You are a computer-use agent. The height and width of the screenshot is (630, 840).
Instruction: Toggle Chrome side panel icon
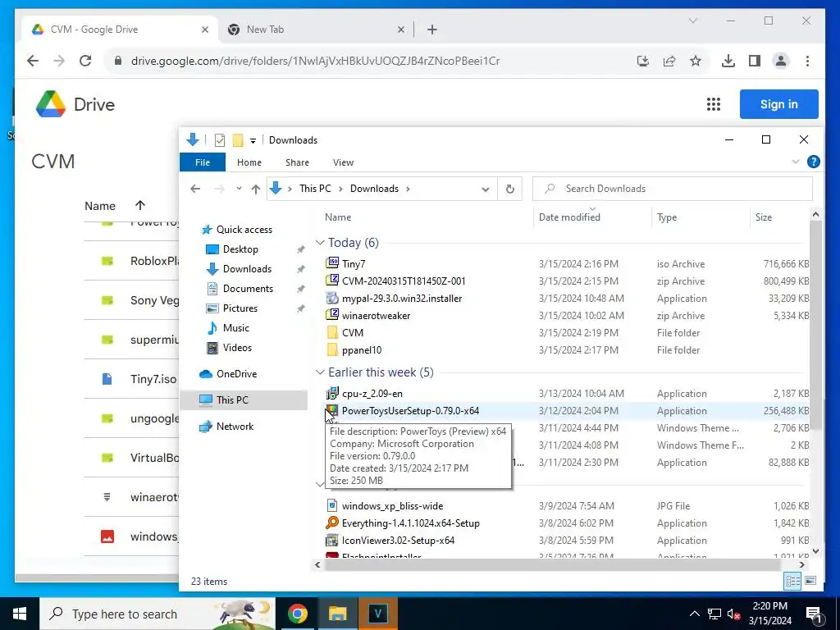[755, 61]
